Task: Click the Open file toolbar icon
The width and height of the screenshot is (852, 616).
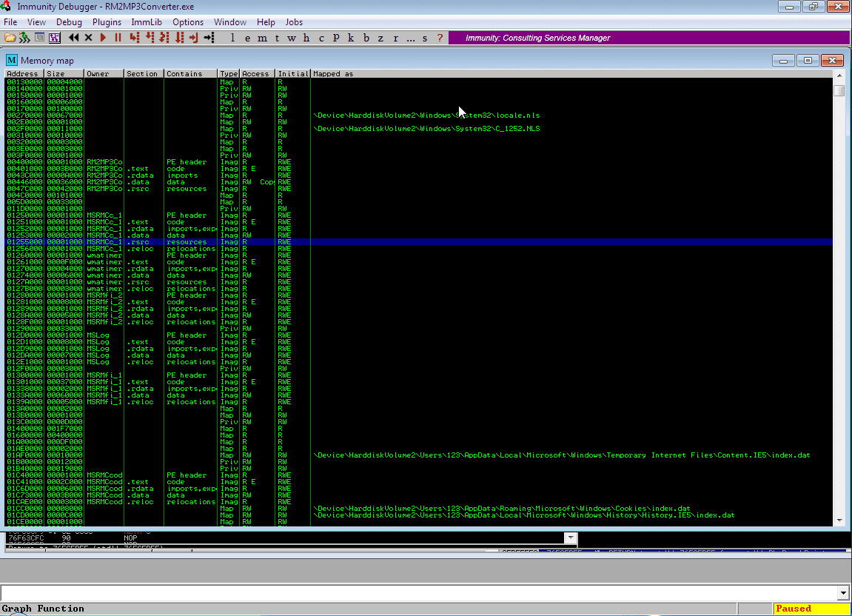Action: 10,38
